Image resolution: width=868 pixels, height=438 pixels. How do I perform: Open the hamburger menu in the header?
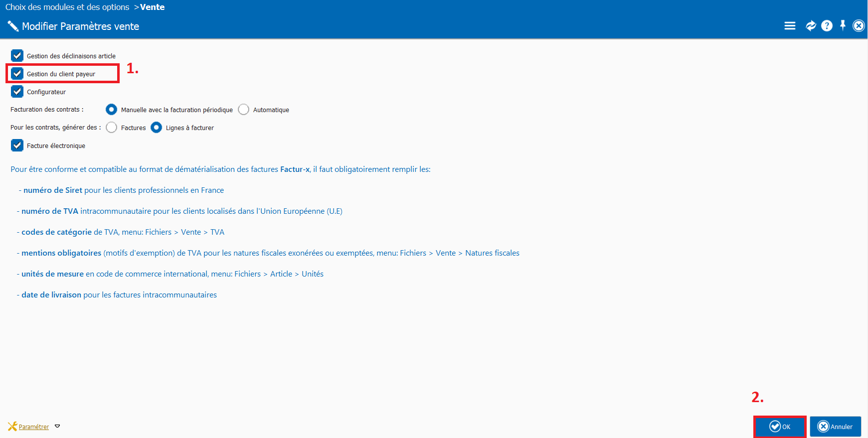pyautogui.click(x=789, y=26)
